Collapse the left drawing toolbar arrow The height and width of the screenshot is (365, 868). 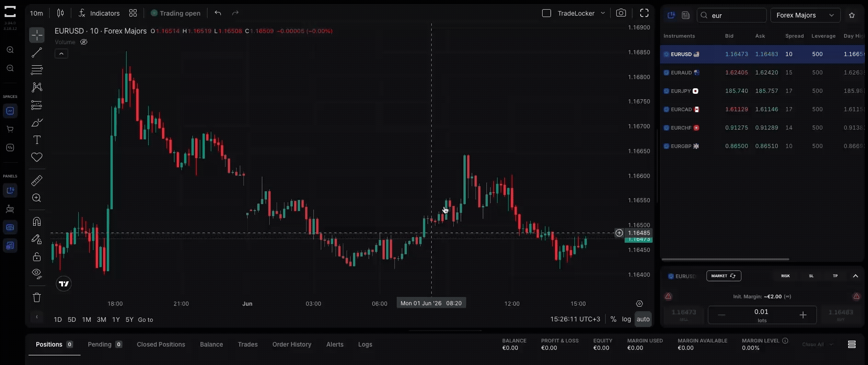pos(37,317)
